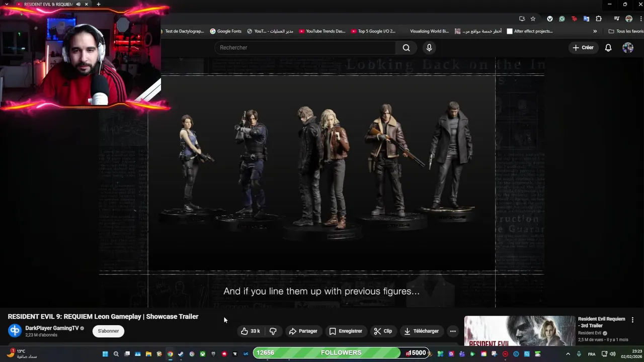Image resolution: width=644 pixels, height=362 pixels.
Task: Open the After effect projects... bookmark
Action: click(529, 31)
